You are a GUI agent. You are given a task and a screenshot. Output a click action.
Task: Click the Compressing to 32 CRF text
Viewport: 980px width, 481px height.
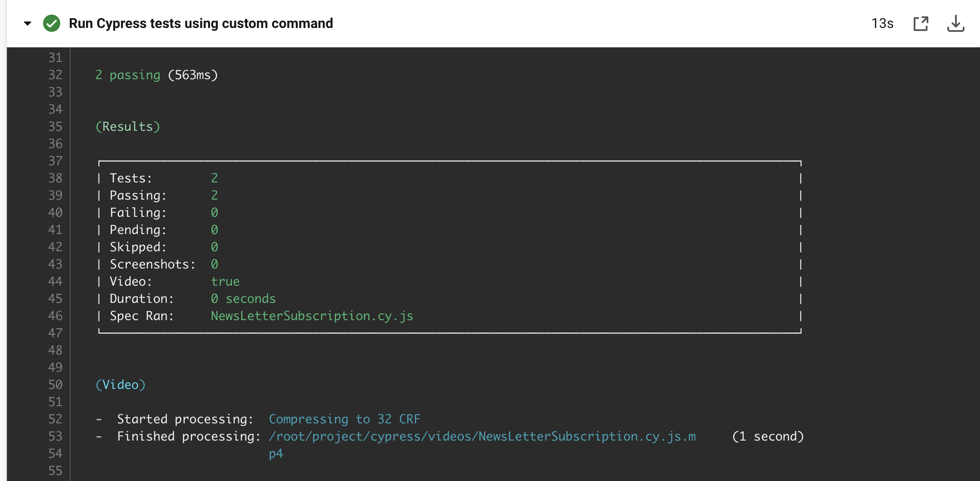344,419
